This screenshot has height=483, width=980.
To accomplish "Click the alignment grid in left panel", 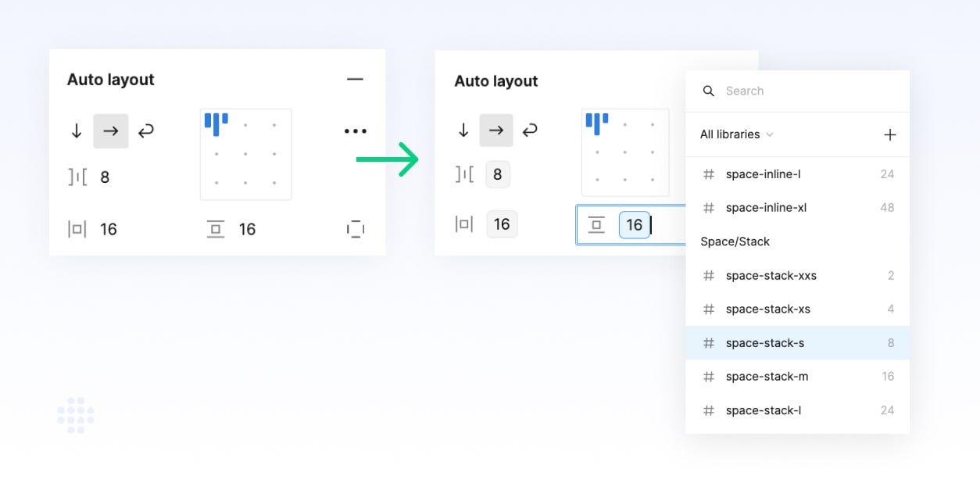I will click(x=246, y=155).
